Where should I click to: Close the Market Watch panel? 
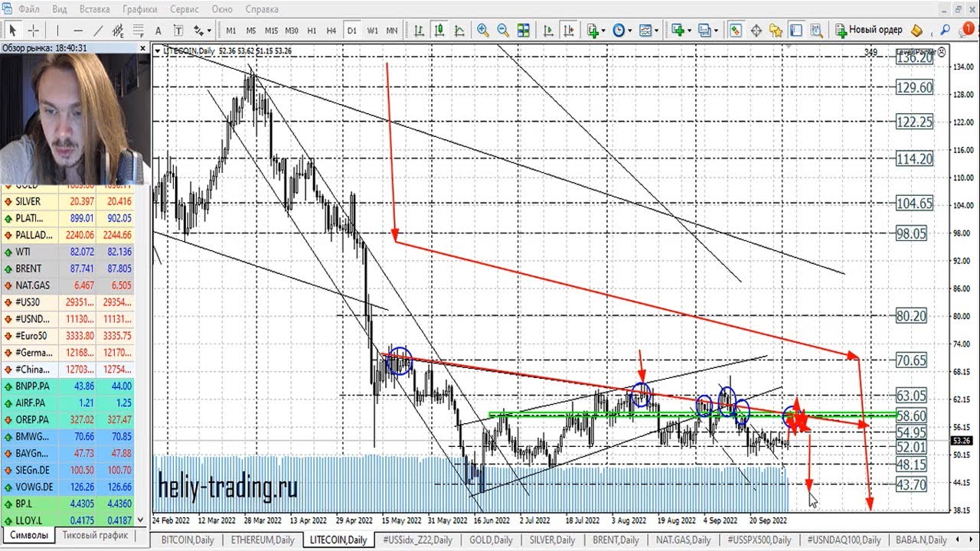coord(143,47)
